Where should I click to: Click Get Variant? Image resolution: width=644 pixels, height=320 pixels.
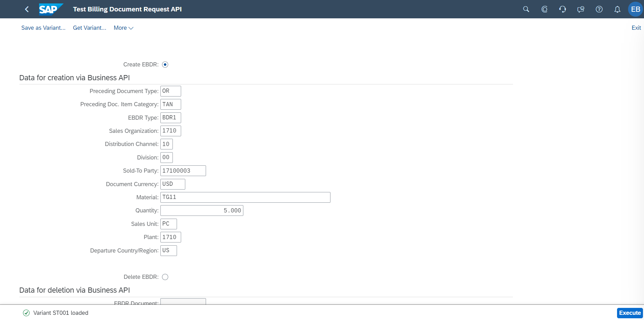[90, 28]
